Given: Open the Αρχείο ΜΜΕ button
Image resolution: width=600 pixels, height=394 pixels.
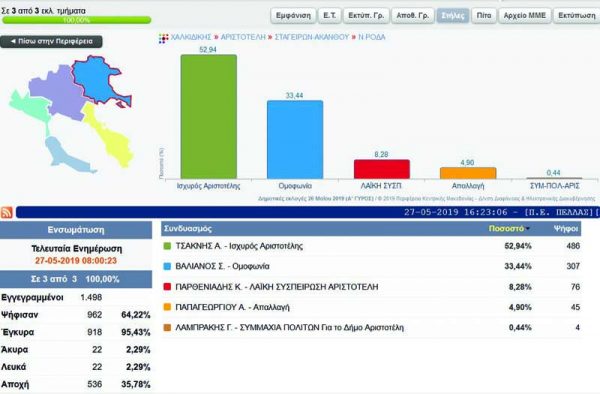Looking at the screenshot, I should click(x=525, y=16).
